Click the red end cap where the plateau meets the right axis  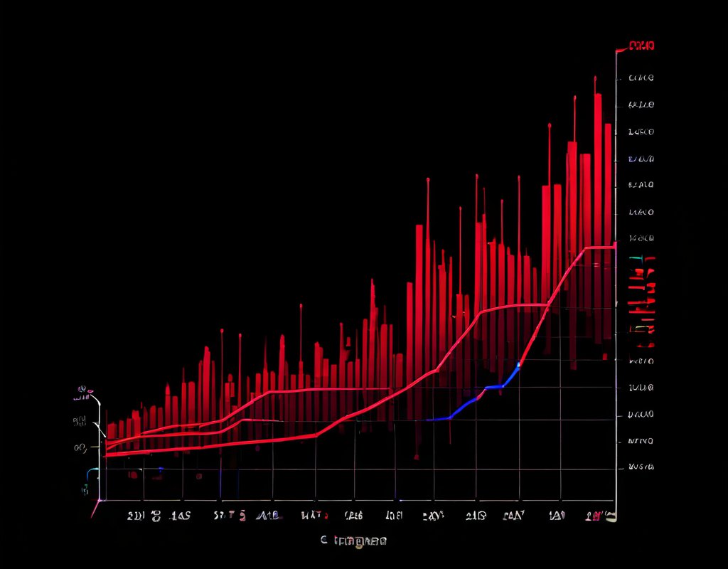[614, 247]
